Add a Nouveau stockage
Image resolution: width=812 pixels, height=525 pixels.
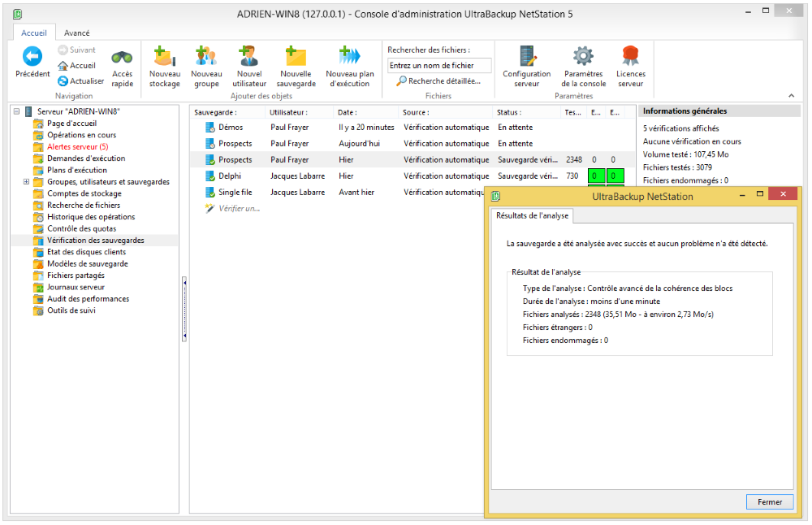pyautogui.click(x=165, y=67)
